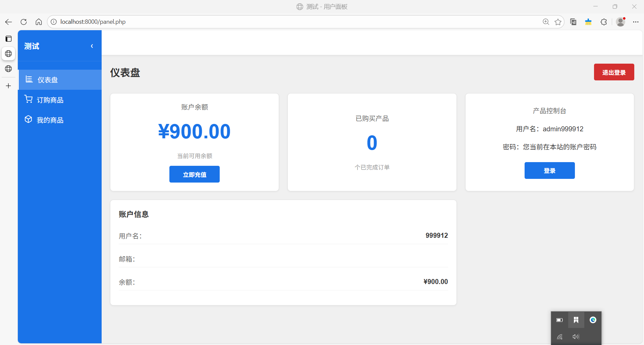Open the collections icon in toolbar
Screen dimensions: 644x345
[573, 22]
